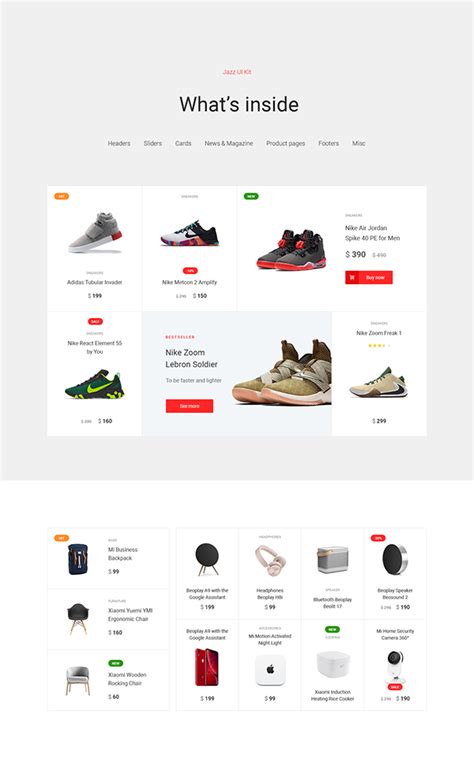The height and width of the screenshot is (758, 474).
Task: Click the Buy now button
Action: click(369, 277)
